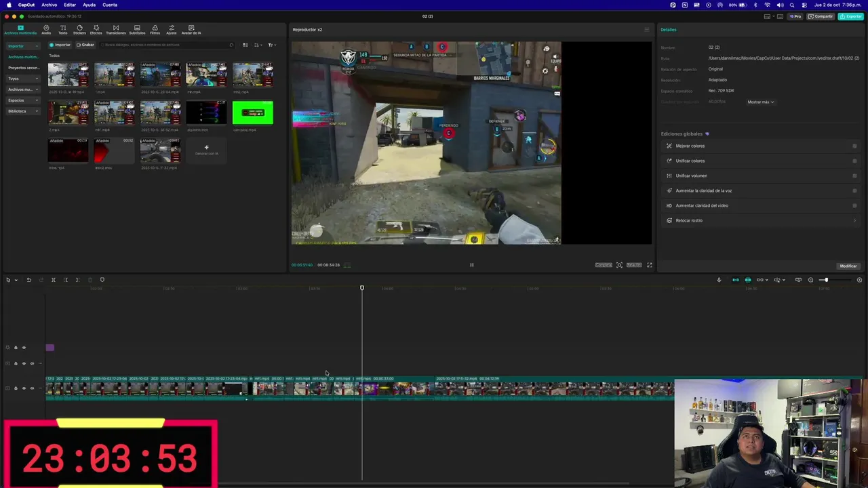The image size is (868, 488).
Task: Click the Relación button in the player
Action: pyautogui.click(x=634, y=265)
